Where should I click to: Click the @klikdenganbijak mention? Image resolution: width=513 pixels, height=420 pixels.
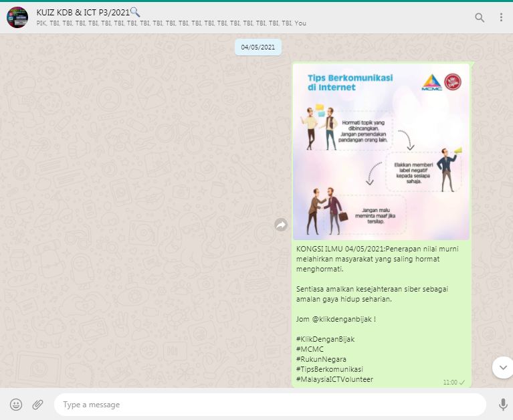(340, 319)
